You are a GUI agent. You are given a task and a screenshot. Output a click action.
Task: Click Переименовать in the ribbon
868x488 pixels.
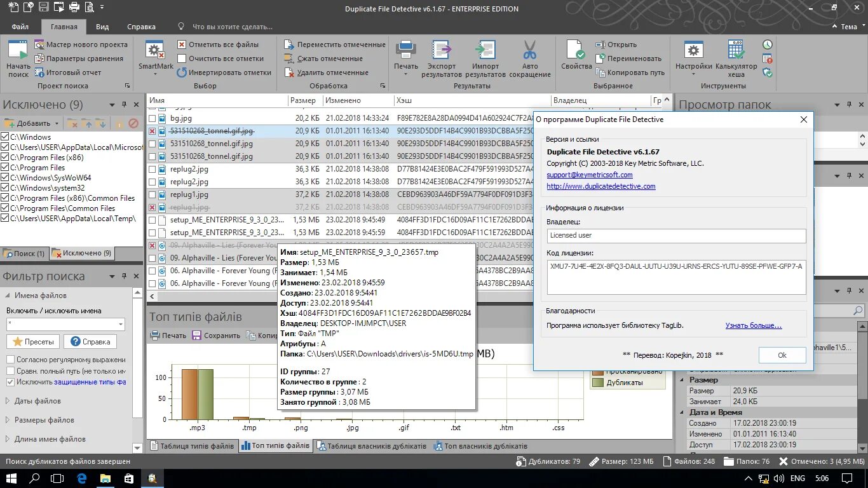[628, 58]
